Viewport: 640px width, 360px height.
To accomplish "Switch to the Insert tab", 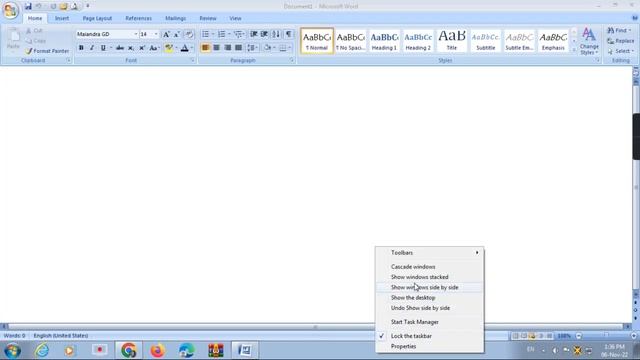I will point(62,18).
